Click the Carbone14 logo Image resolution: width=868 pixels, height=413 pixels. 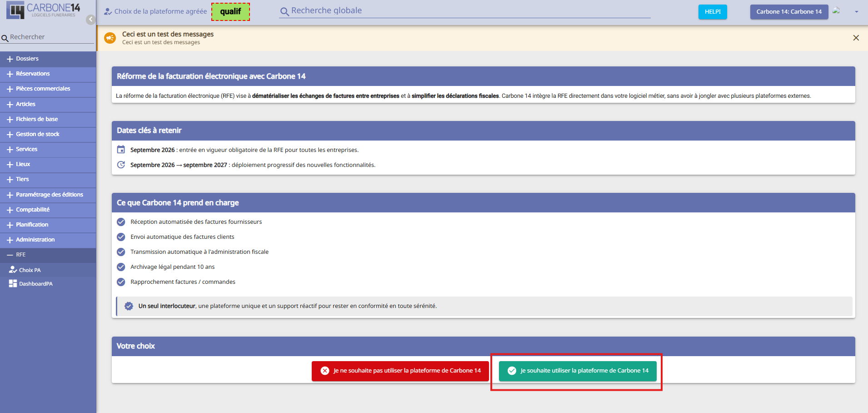pyautogui.click(x=43, y=10)
